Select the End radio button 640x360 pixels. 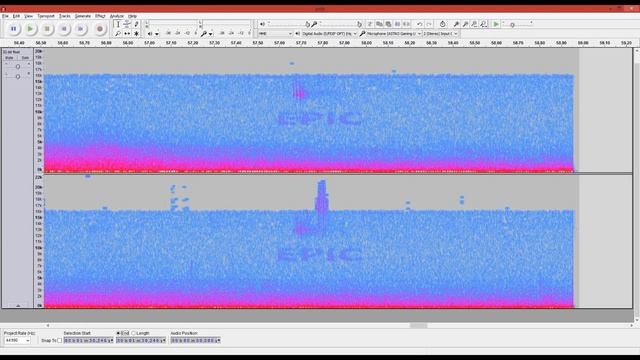[118, 333]
